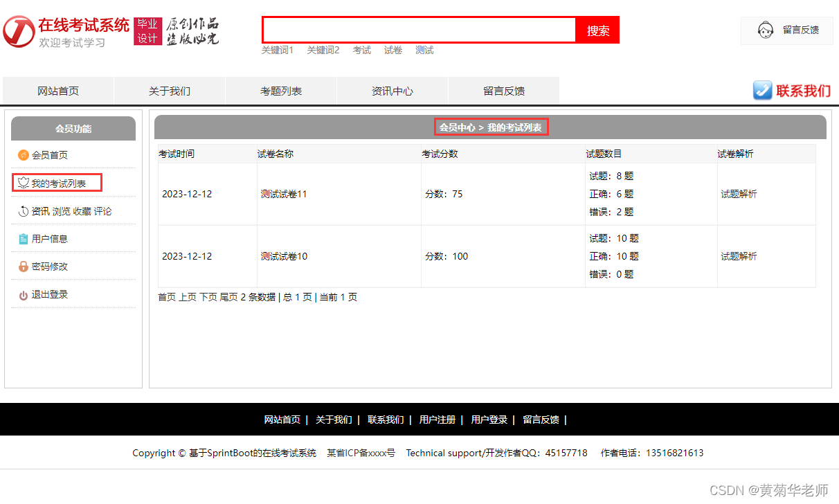Click the 毕业设计 red badge
The image size is (839, 504).
tap(147, 31)
